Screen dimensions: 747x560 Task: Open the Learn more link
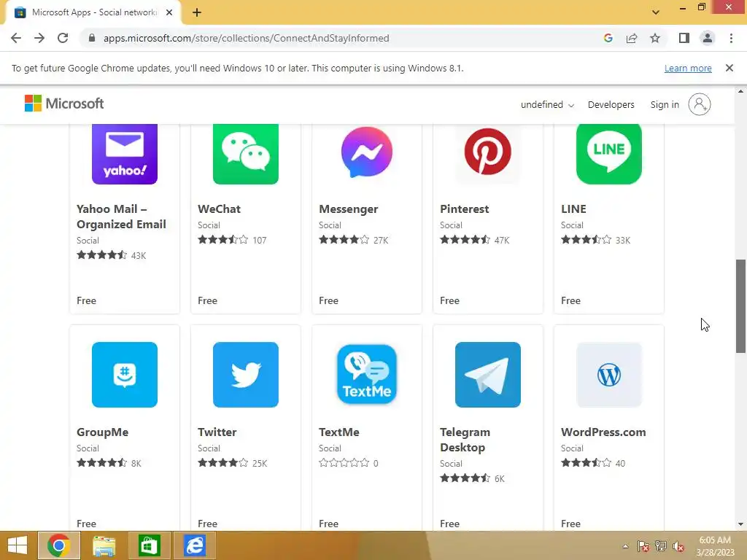tap(688, 68)
